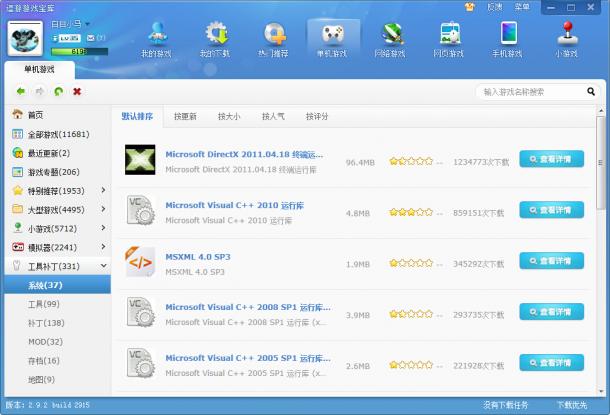610x415 pixels.
Task: Expand 特别推荐(1953) arrow
Action: point(103,190)
